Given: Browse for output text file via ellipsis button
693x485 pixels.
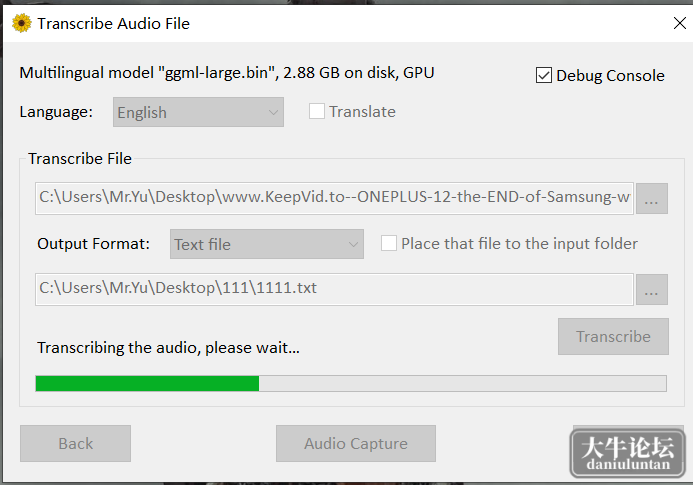Looking at the screenshot, I should [x=651, y=290].
